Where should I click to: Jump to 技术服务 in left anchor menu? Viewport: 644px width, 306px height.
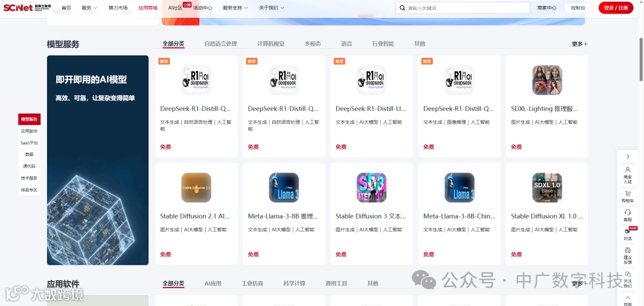tap(29, 178)
